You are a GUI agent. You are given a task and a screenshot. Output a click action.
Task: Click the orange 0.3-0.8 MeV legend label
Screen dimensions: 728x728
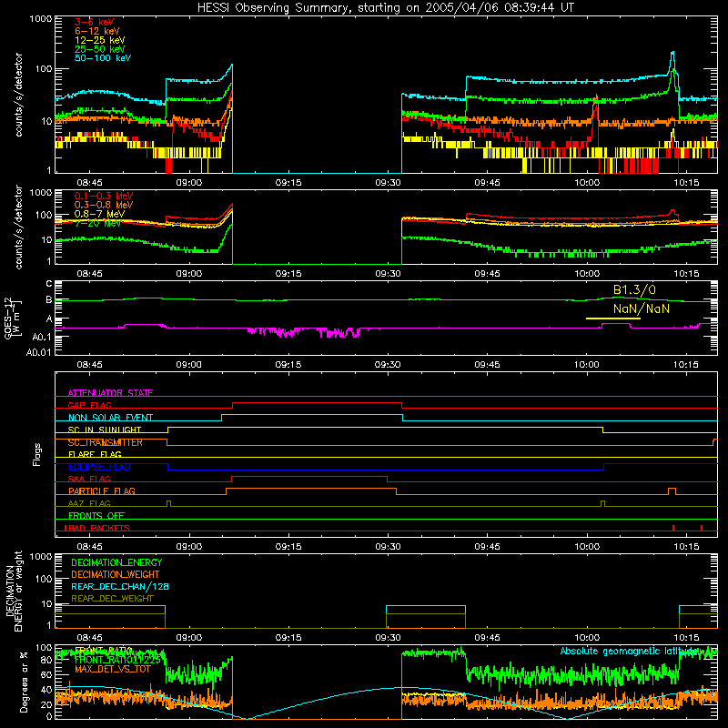pos(104,205)
